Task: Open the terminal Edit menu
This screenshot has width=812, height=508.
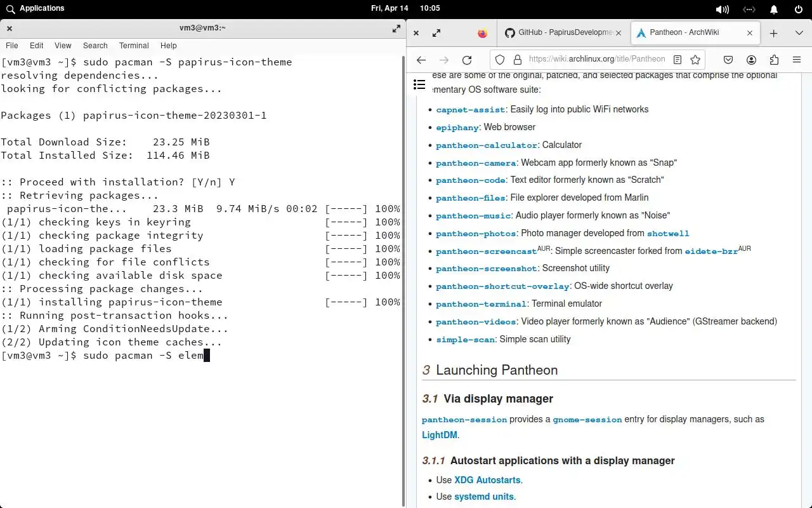Action: (37, 46)
